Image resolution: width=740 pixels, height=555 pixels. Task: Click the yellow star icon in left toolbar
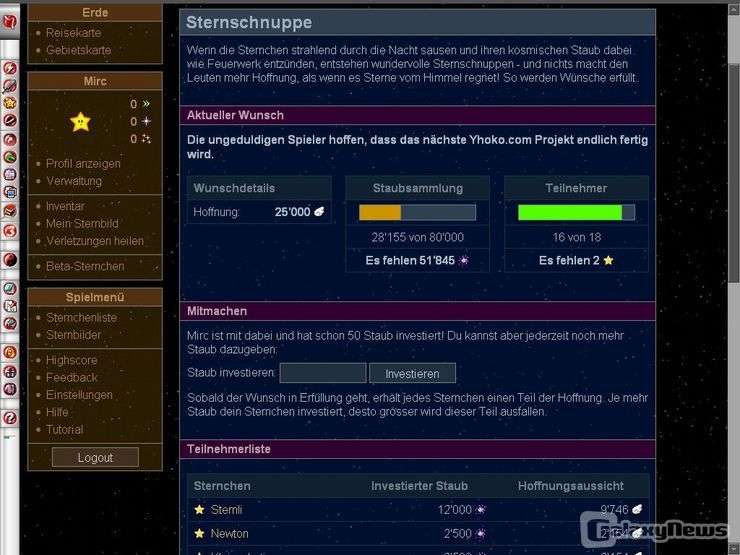point(10,102)
